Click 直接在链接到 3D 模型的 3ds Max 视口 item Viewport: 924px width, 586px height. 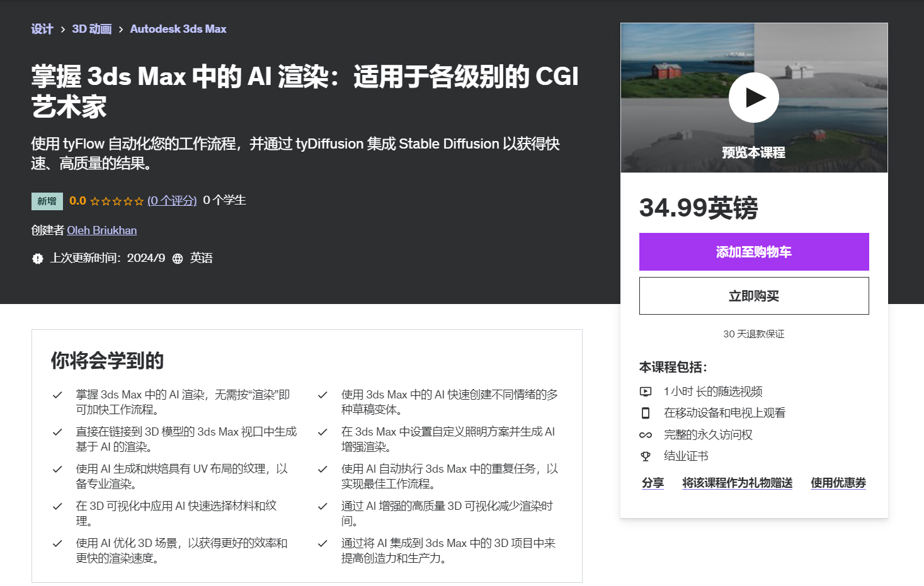186,439
